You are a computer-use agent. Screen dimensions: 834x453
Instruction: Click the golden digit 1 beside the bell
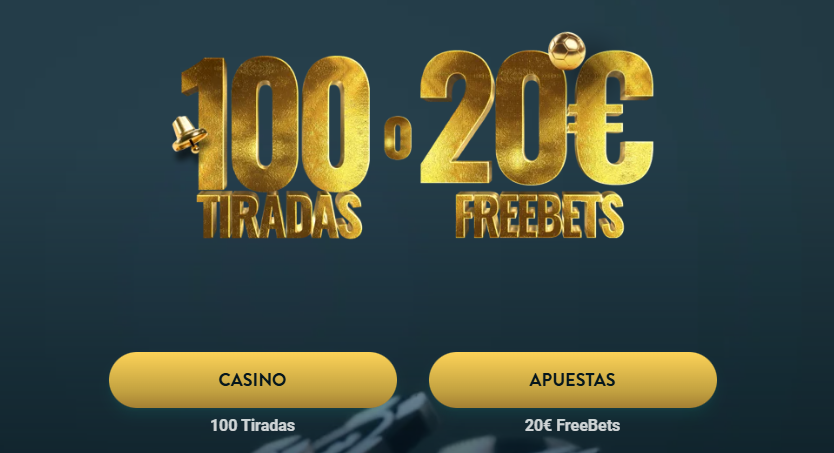tap(207, 123)
